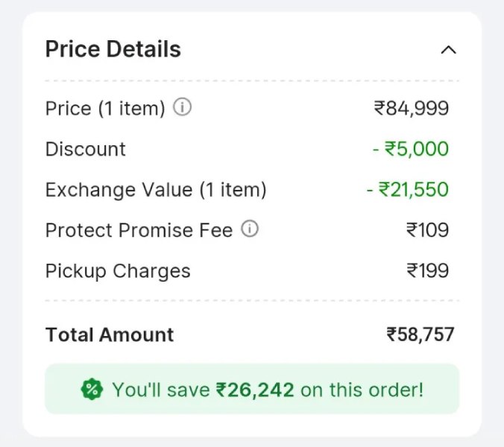Viewport: 504px width, 447px height.
Task: Click the ₹199 pickup charge amount
Action: (427, 271)
